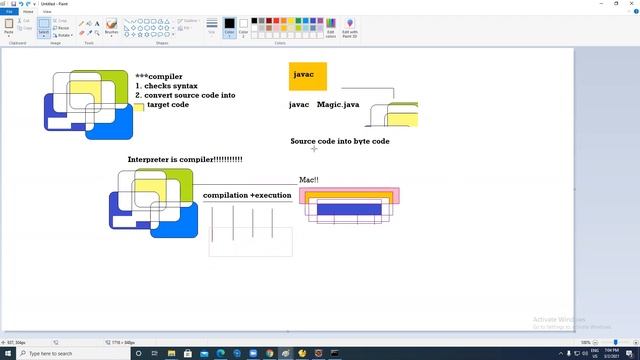Open the notification center icon
The height and width of the screenshot is (360, 640).
(x=630, y=353)
